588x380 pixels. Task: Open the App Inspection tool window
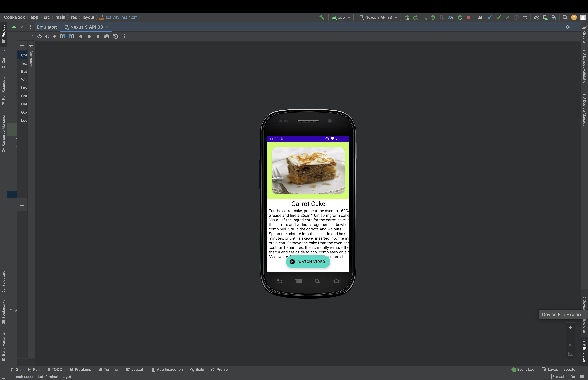pyautogui.click(x=167, y=369)
